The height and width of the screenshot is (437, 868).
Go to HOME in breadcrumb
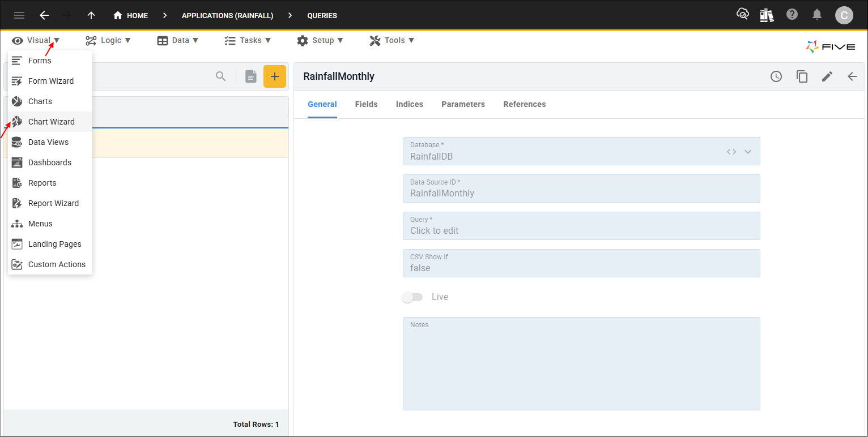[131, 15]
